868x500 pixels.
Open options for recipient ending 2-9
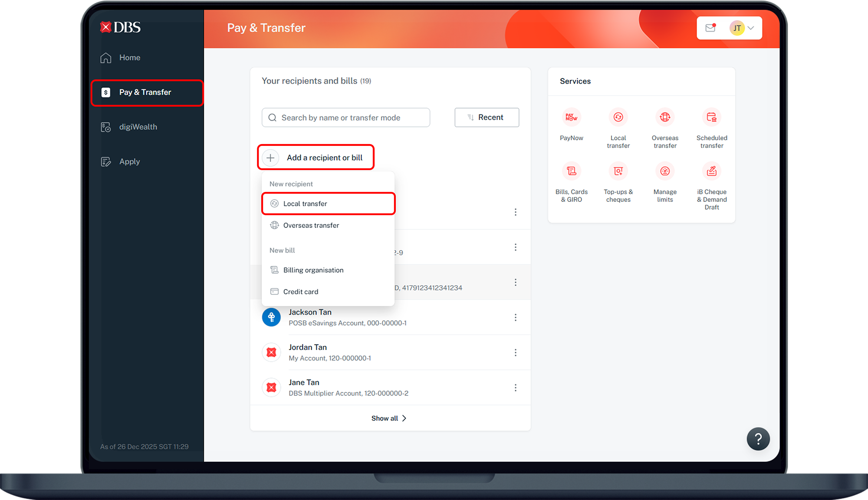pyautogui.click(x=516, y=247)
